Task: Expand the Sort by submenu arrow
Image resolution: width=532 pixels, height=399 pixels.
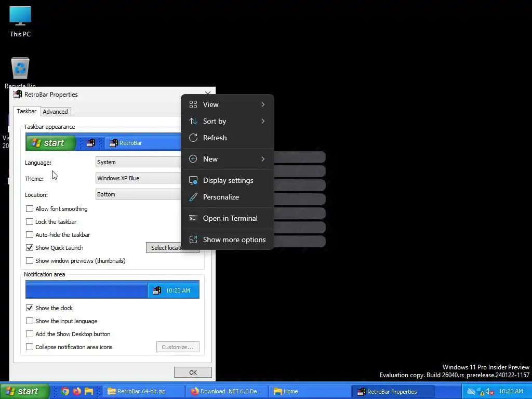Action: [x=263, y=121]
